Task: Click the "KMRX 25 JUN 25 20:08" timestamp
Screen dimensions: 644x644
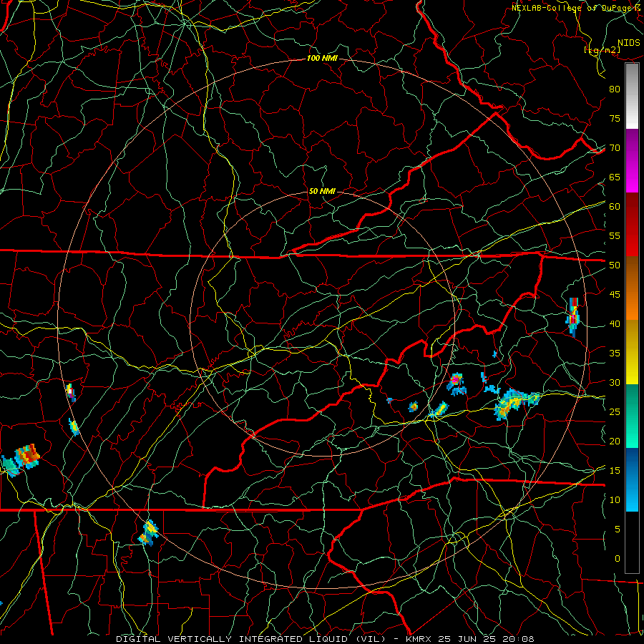Action: [x=470, y=639]
